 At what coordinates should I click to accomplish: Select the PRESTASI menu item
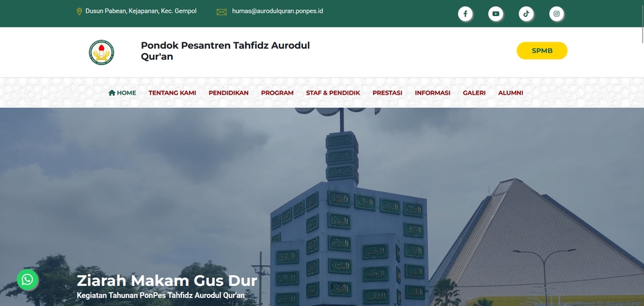(x=387, y=93)
